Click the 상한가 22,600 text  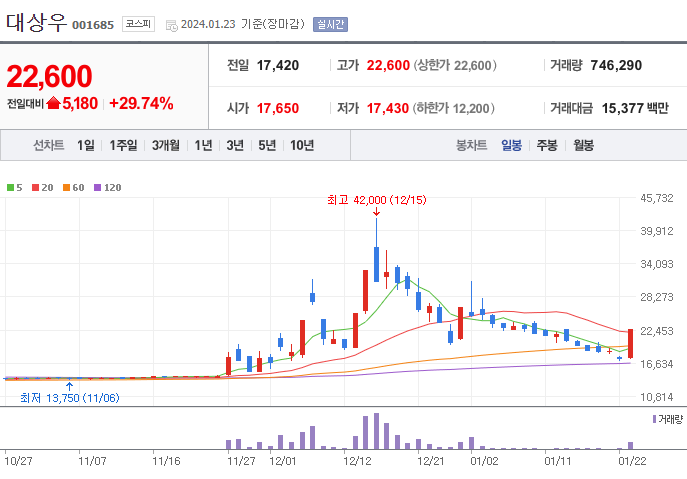pos(455,65)
